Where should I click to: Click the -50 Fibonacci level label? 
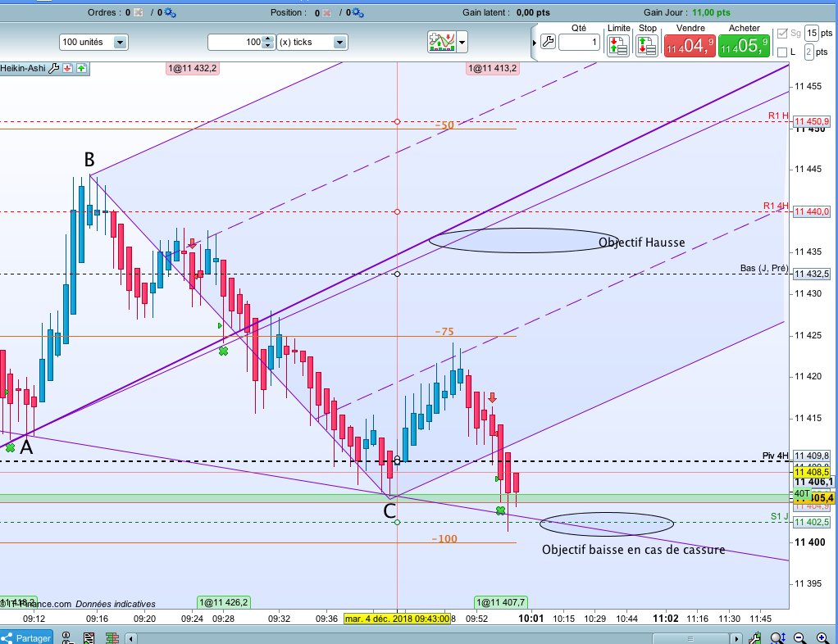(x=444, y=125)
